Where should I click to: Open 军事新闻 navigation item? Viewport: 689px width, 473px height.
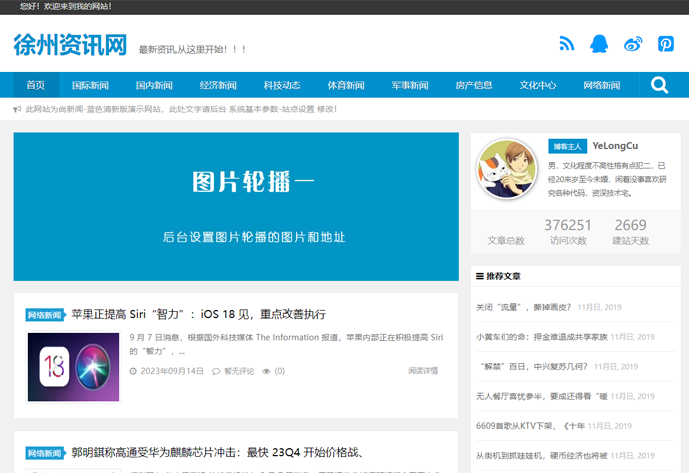410,85
